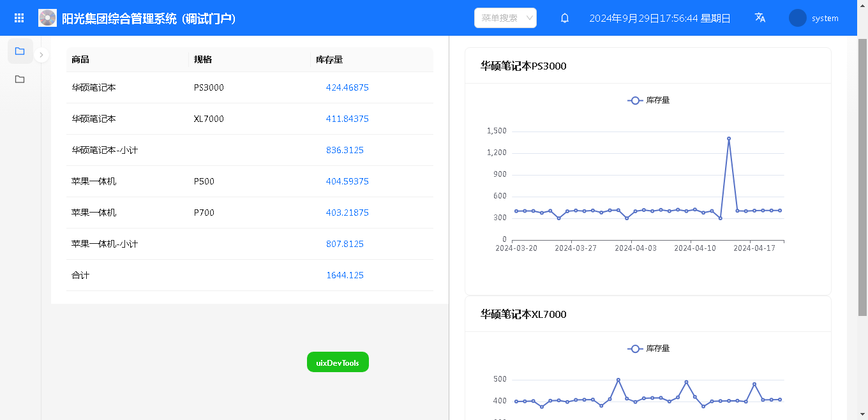Open total value 1644.125 link
Viewport: 868px width, 420px height.
(x=345, y=275)
